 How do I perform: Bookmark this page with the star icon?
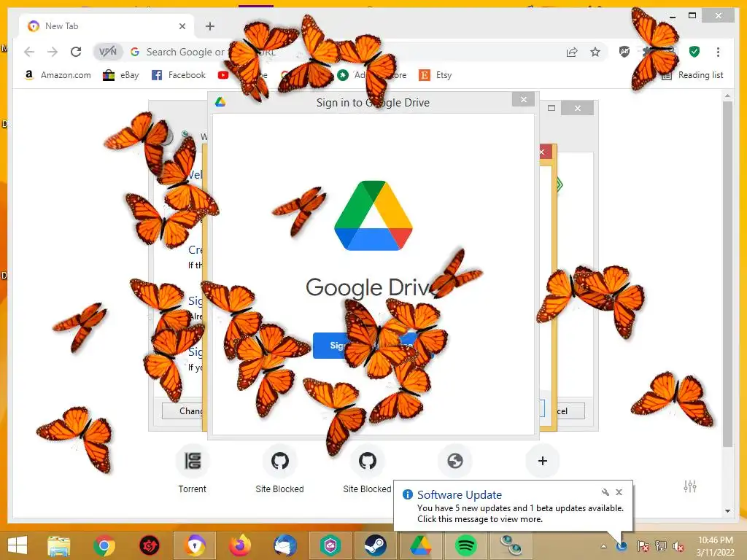coord(595,52)
